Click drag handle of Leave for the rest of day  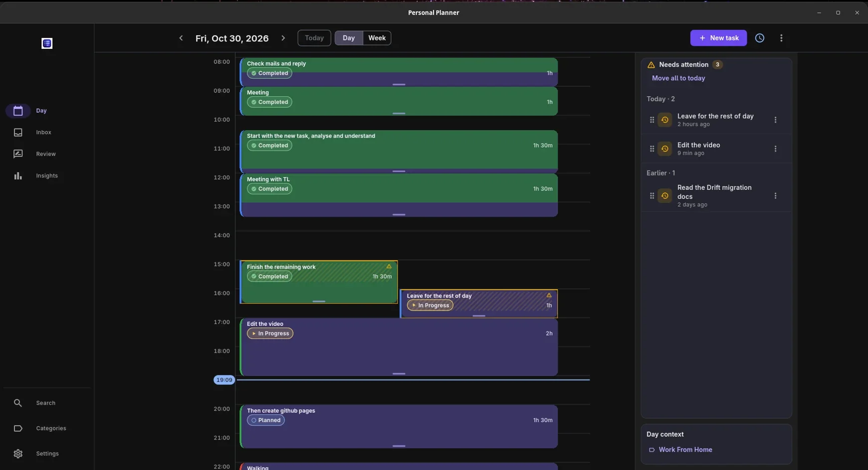coord(651,120)
